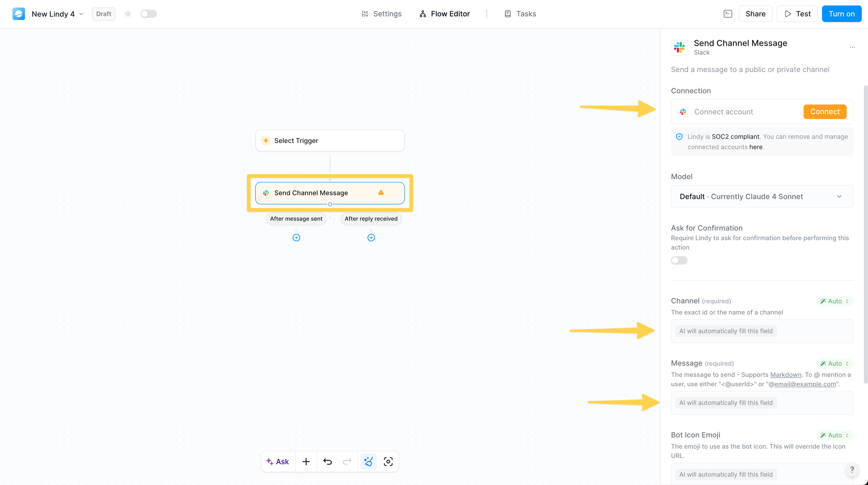This screenshot has width=868, height=485.
Task: Add a step under After message sent
Action: coord(296,238)
